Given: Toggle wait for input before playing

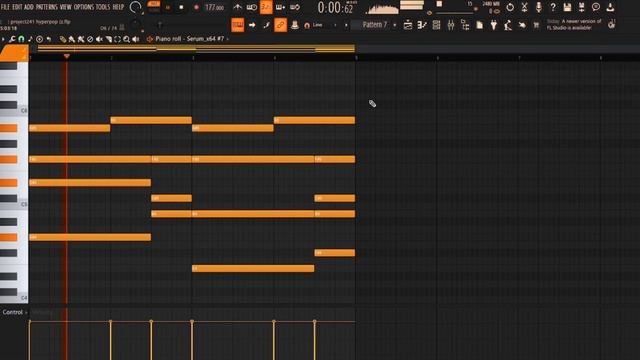Looking at the screenshot, I should (x=252, y=7).
